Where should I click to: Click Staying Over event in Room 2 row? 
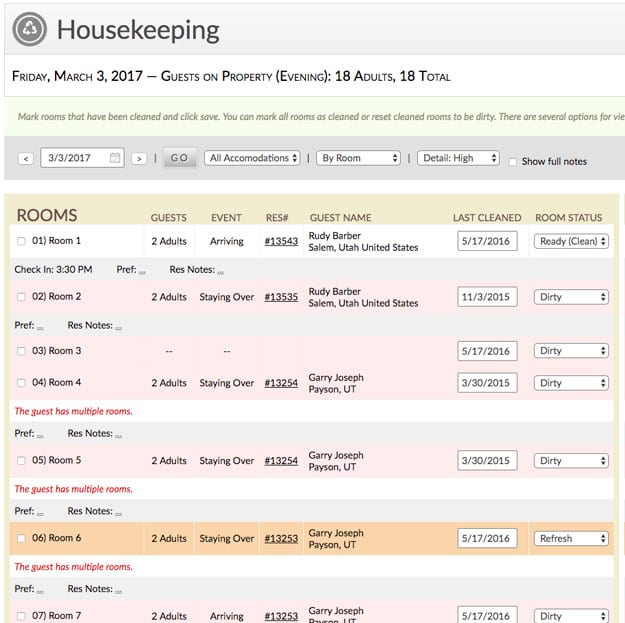click(x=226, y=297)
